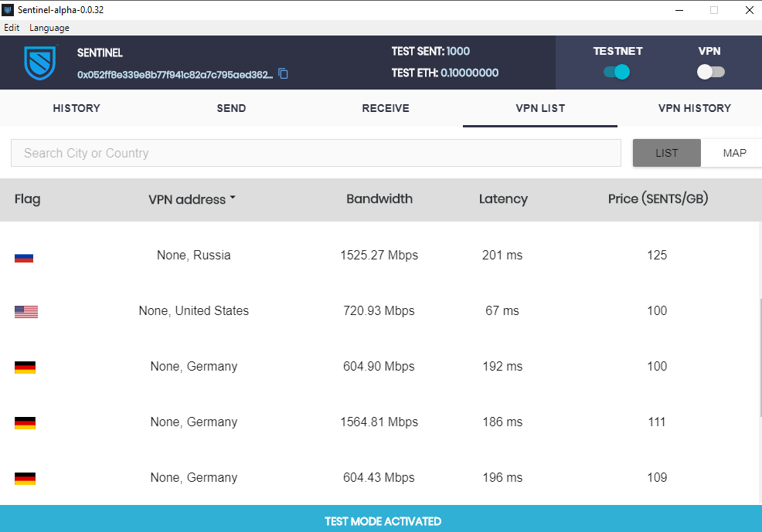Click the 1525.27 Mbps bandwidth value
The height and width of the screenshot is (532, 762).
click(x=379, y=256)
